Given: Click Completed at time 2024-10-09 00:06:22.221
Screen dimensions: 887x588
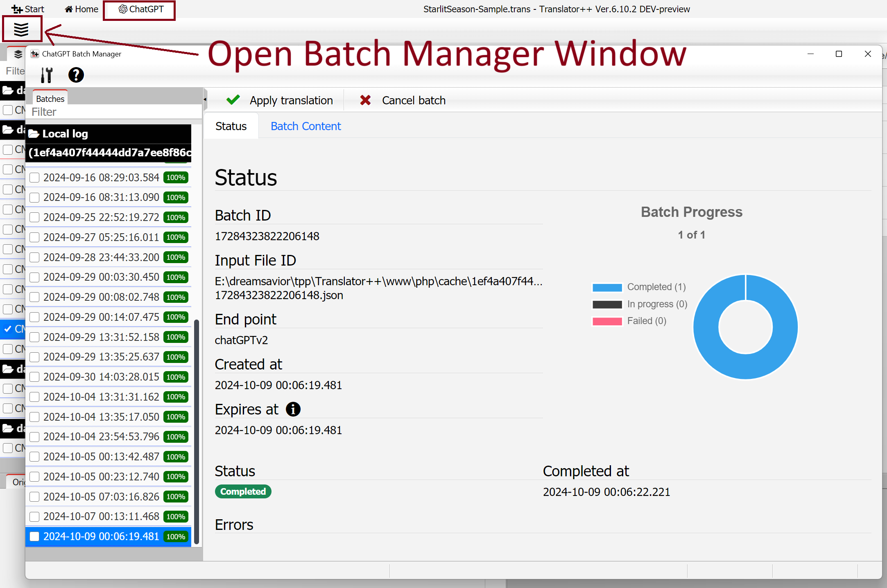Looking at the screenshot, I should [x=606, y=492].
